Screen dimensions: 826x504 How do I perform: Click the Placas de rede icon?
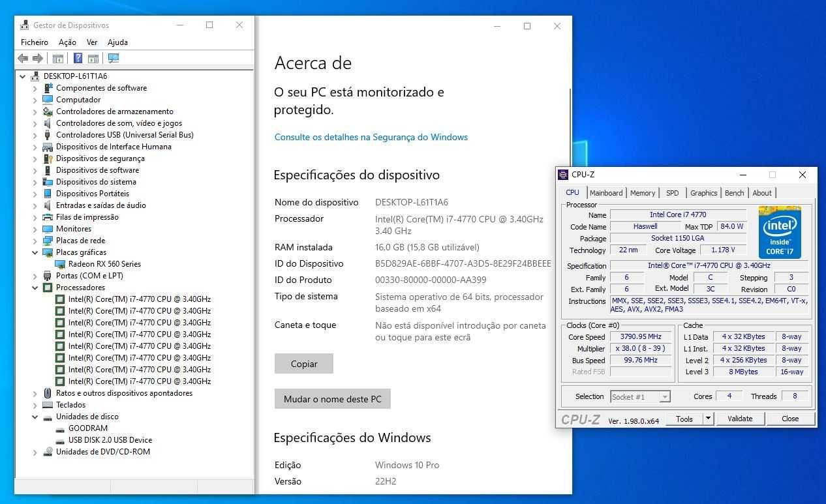pyautogui.click(x=48, y=241)
